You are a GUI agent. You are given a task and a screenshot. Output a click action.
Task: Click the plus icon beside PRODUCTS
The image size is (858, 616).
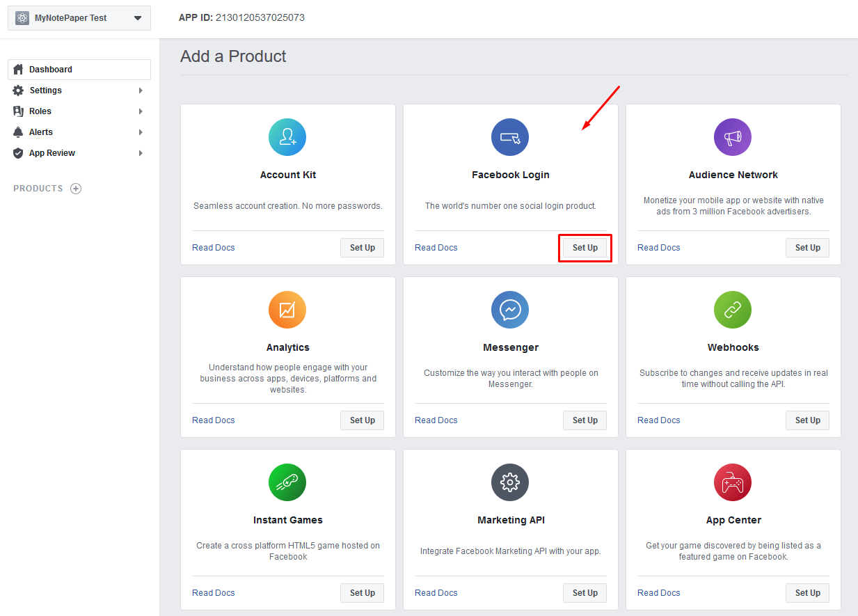[76, 189]
